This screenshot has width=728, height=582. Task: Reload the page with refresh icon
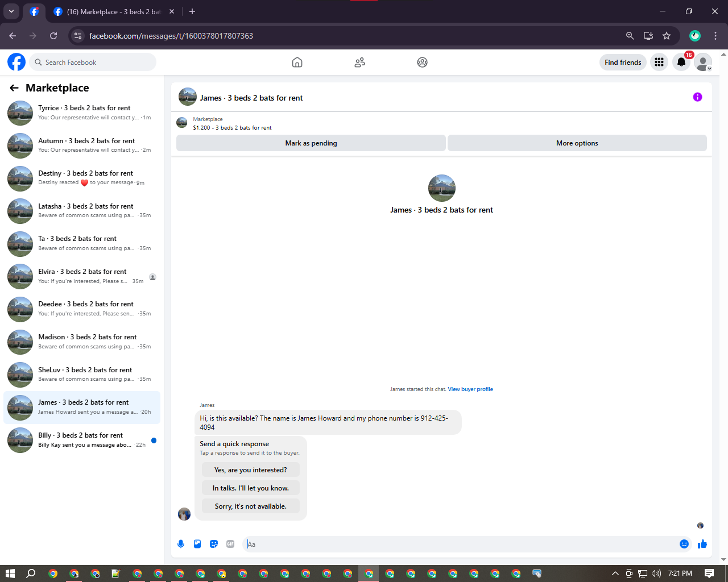pos(53,36)
